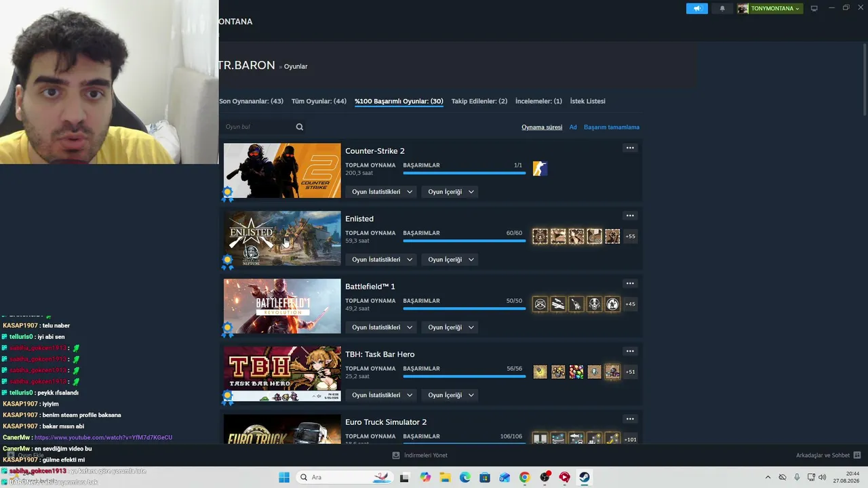Open 'İstek Listesi' tab
This screenshot has height=488, width=868.
pos(588,101)
